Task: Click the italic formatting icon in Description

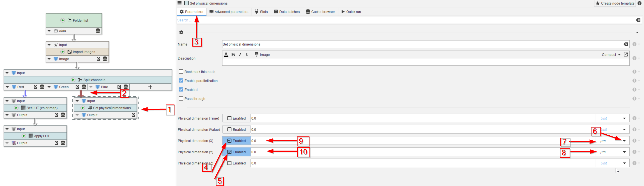Action: pyautogui.click(x=240, y=55)
